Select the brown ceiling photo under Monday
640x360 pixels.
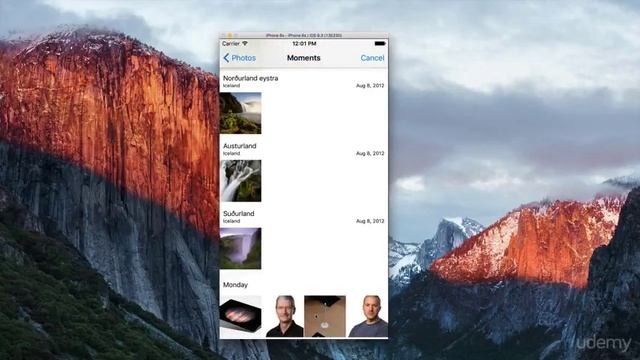pos(325,316)
